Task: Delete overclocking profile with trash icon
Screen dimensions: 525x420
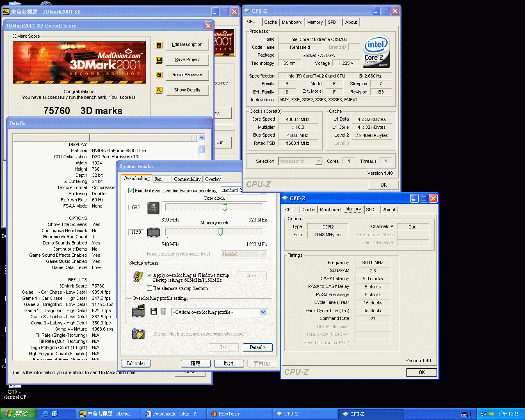Action: pos(163,312)
